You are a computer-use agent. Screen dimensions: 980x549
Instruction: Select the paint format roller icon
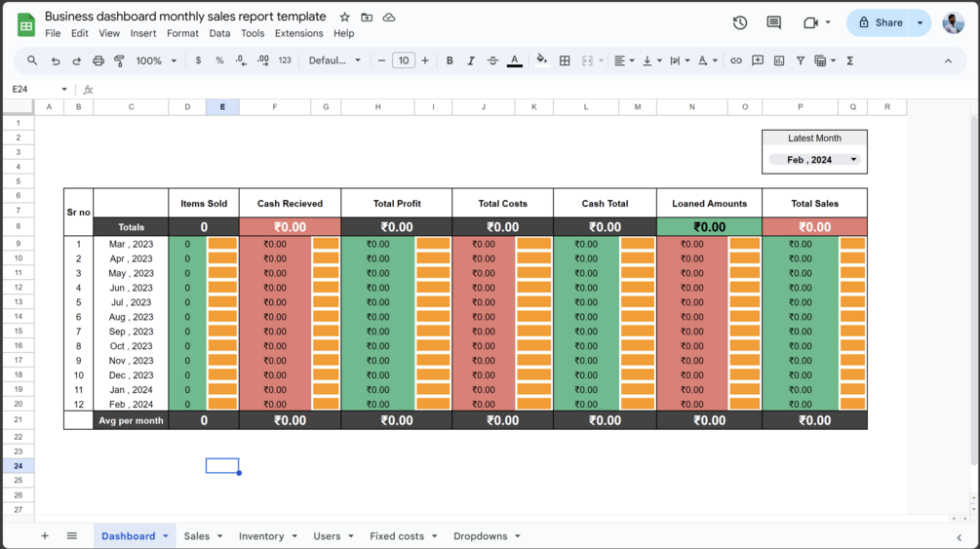click(x=119, y=60)
